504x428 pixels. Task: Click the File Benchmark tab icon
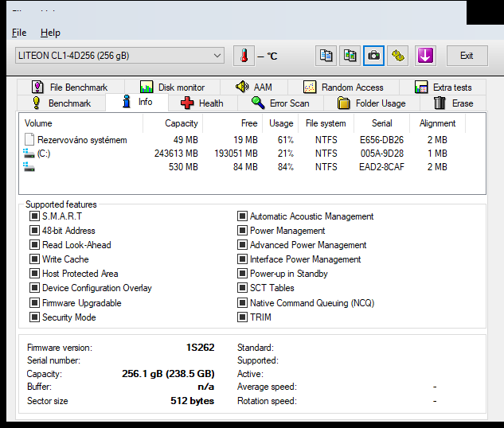point(37,87)
